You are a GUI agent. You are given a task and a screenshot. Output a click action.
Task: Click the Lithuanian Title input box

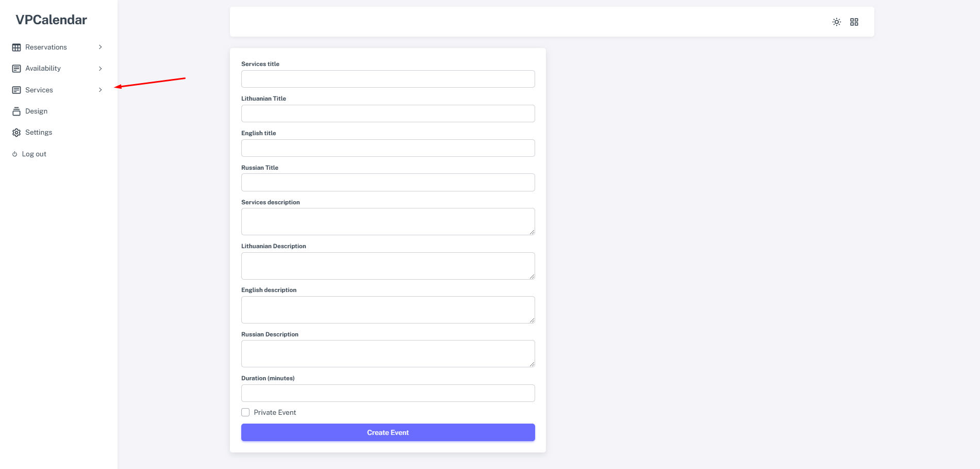[x=388, y=114]
